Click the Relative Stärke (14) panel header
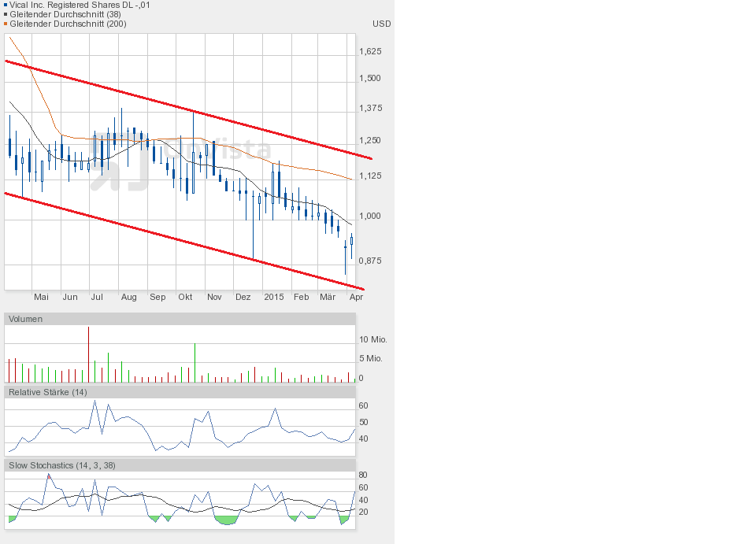Image resolution: width=756 pixels, height=544 pixels. point(47,392)
